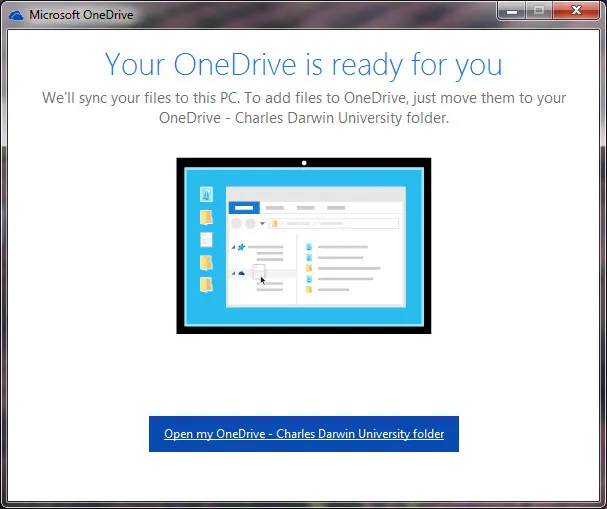Image resolution: width=607 pixels, height=509 pixels.
Task: Close the Microsoft OneDrive window
Action: click(x=576, y=11)
